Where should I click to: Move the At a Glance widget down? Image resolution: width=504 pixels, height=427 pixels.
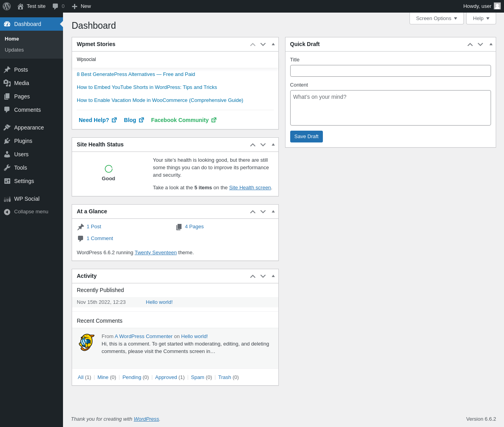(263, 212)
